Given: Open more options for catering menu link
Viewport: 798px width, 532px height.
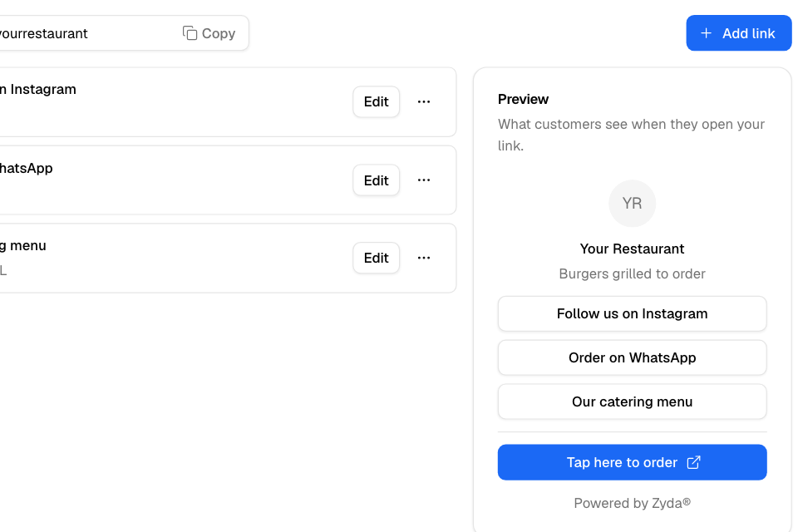Looking at the screenshot, I should 424,258.
